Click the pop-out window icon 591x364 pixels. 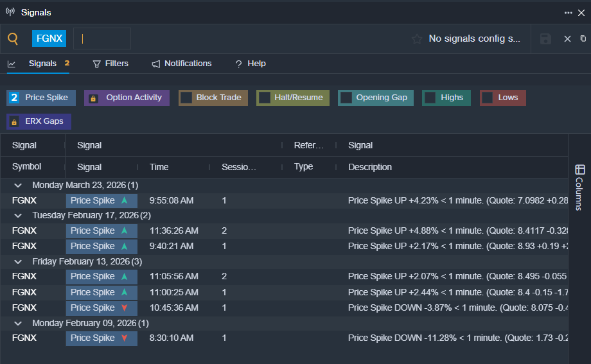(583, 39)
